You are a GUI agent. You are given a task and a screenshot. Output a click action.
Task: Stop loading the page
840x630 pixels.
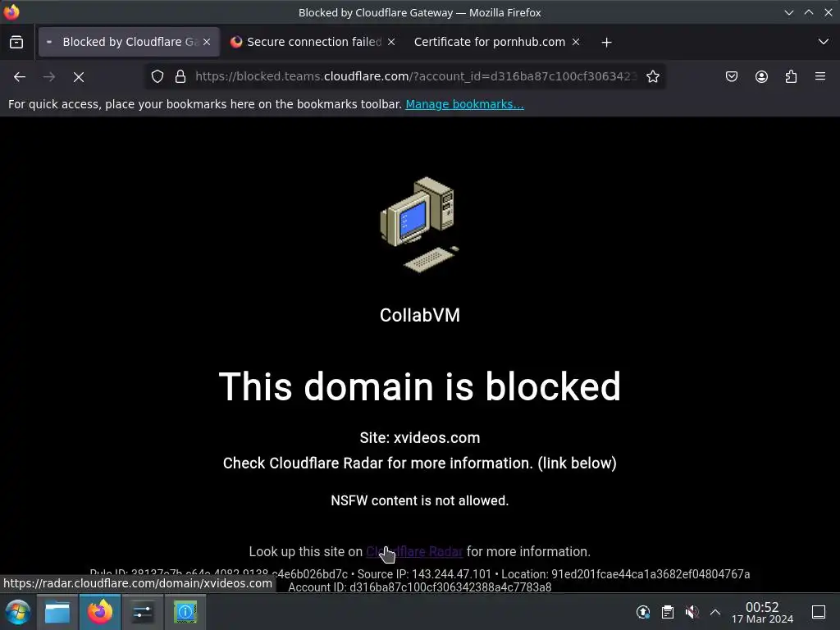79,77
